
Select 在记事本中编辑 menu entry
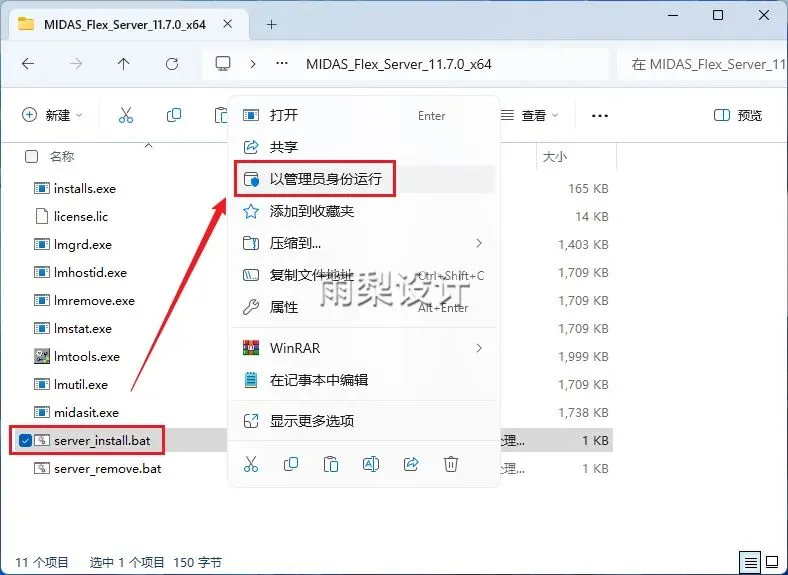[364, 379]
